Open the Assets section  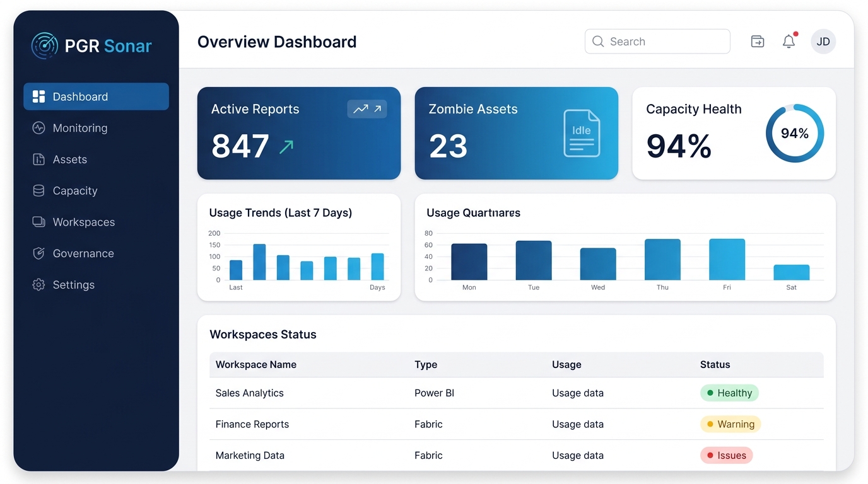[x=96, y=159]
